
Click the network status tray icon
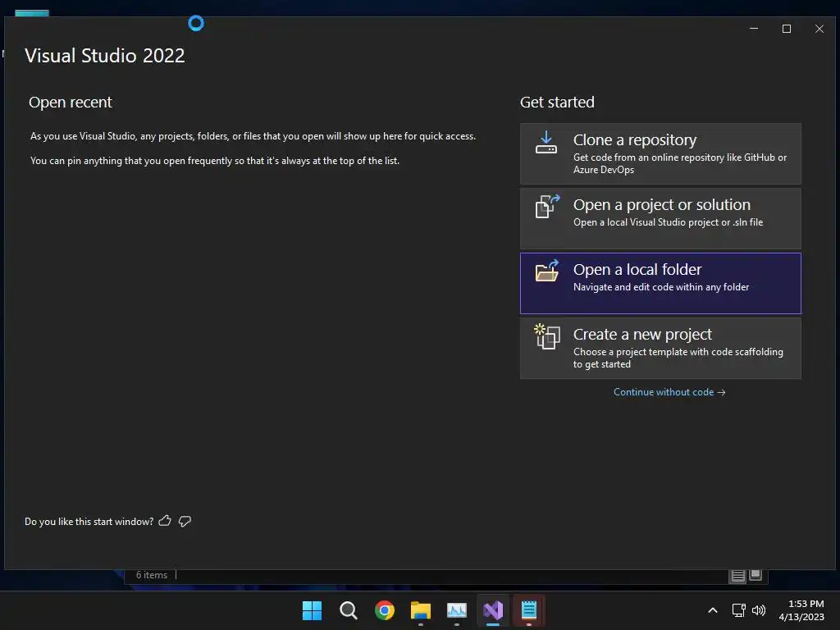739,610
